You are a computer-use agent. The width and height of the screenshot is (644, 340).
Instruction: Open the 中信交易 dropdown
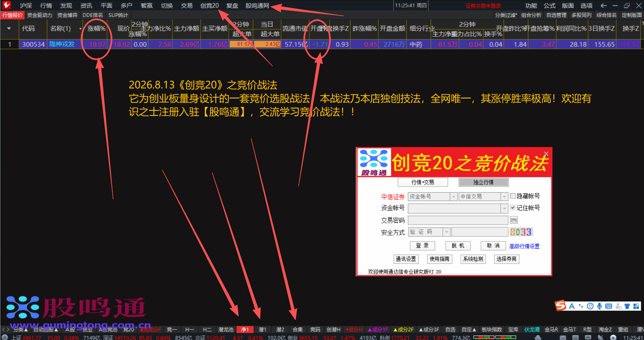coord(504,197)
